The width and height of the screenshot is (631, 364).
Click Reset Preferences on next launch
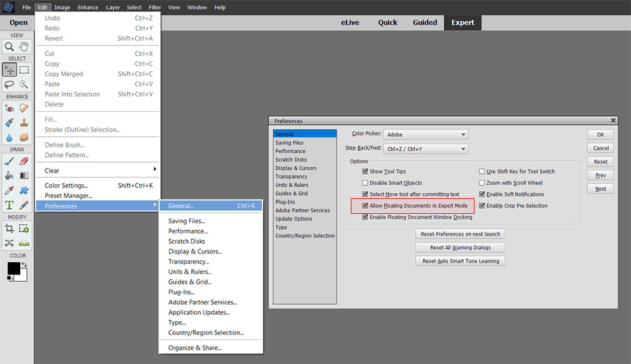(x=461, y=233)
